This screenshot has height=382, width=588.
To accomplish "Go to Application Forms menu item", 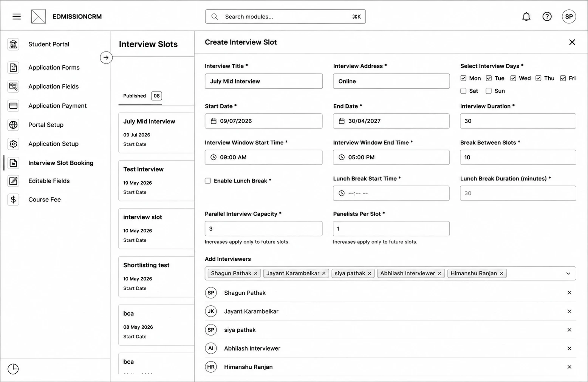I will point(54,68).
